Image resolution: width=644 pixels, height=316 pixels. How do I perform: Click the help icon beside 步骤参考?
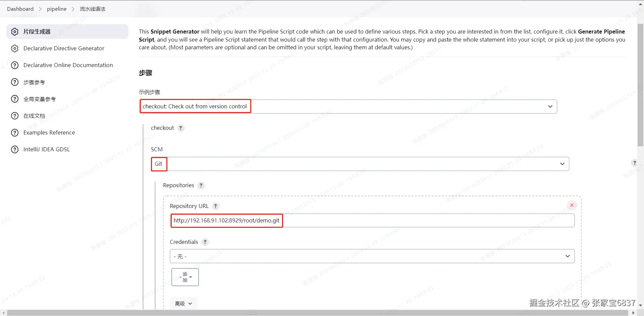15,82
